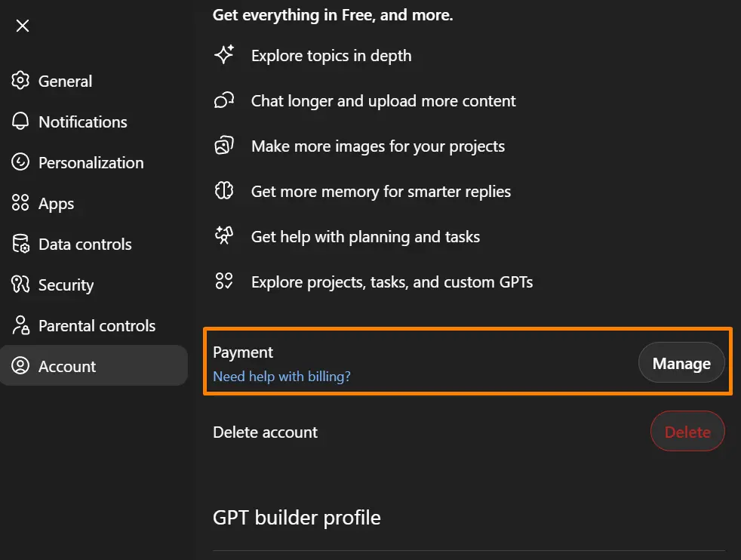The height and width of the screenshot is (560, 741).
Task: Click the image icon next to project images
Action: [x=224, y=146]
